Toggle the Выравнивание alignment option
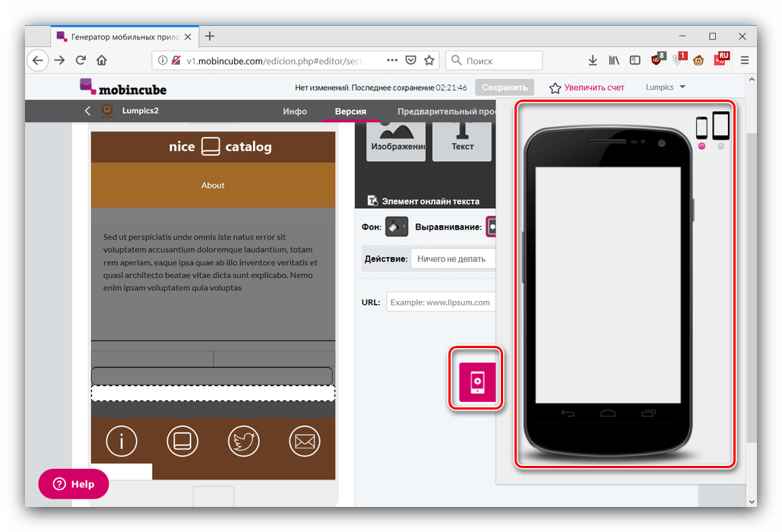 pyautogui.click(x=491, y=227)
